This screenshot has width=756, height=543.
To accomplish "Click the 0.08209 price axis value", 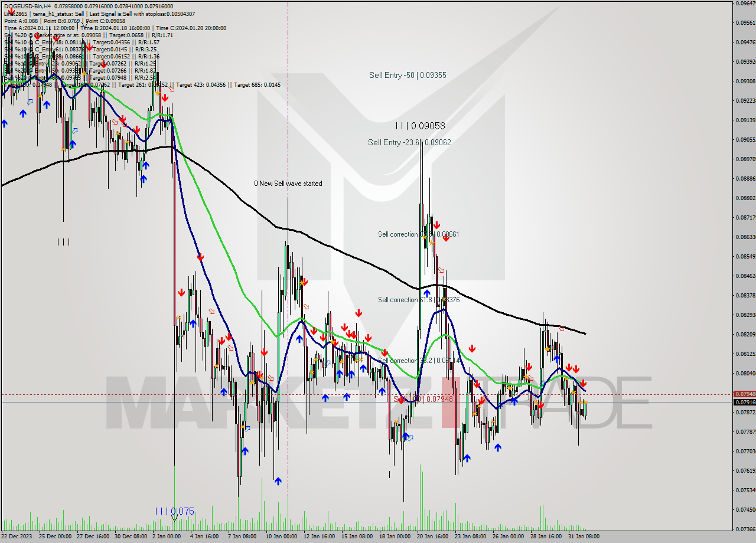I will [x=745, y=334].
